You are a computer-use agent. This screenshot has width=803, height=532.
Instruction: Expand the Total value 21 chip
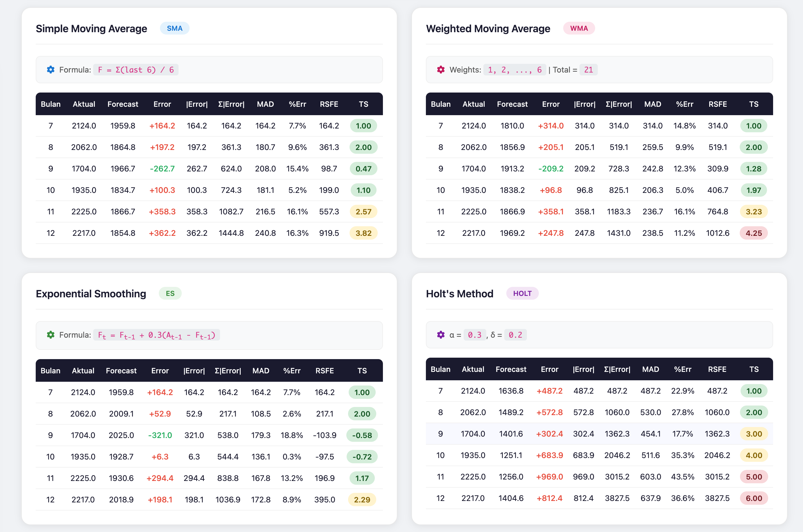[588, 70]
